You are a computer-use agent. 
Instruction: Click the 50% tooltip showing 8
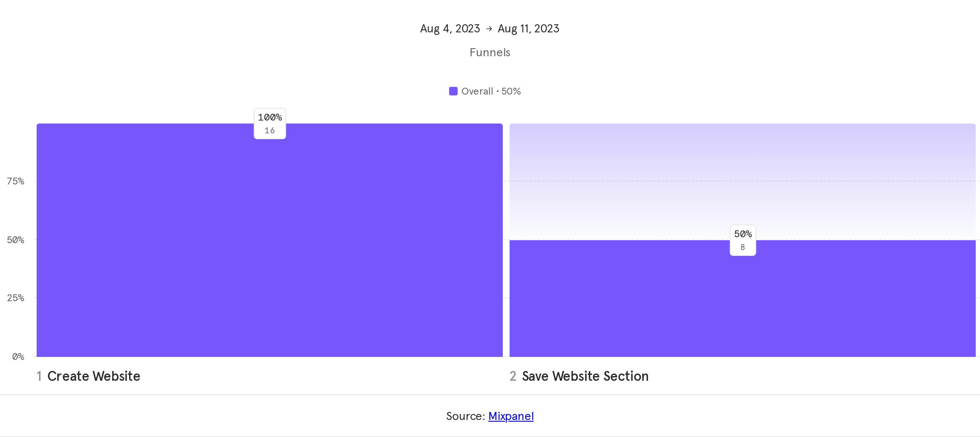pyautogui.click(x=743, y=240)
